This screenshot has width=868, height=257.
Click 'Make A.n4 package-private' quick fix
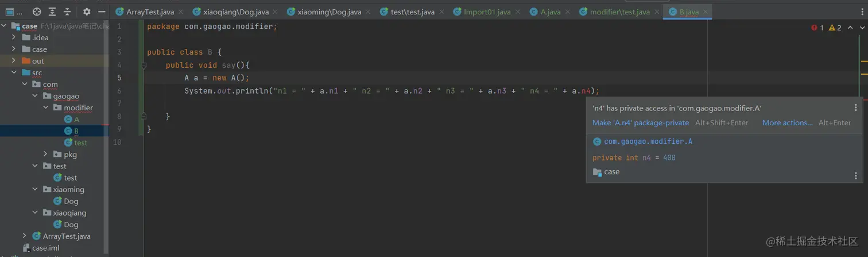click(x=641, y=122)
